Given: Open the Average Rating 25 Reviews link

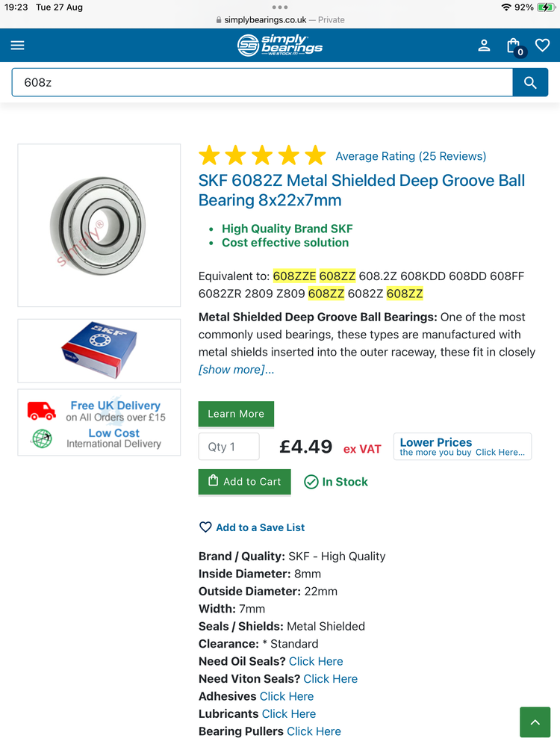Looking at the screenshot, I should pyautogui.click(x=411, y=156).
